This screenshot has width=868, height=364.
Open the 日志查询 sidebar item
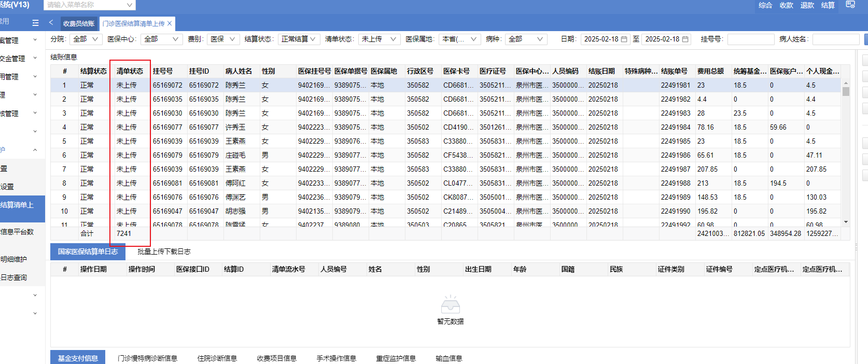click(x=14, y=277)
